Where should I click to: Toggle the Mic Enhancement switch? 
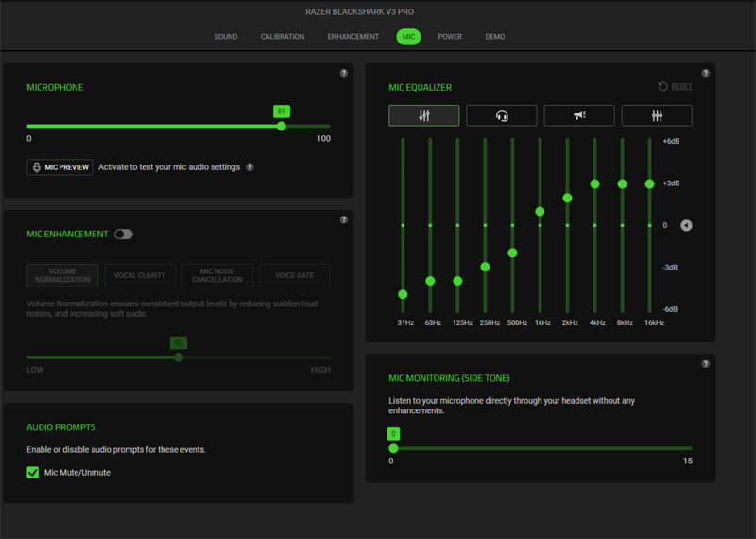[x=124, y=235]
